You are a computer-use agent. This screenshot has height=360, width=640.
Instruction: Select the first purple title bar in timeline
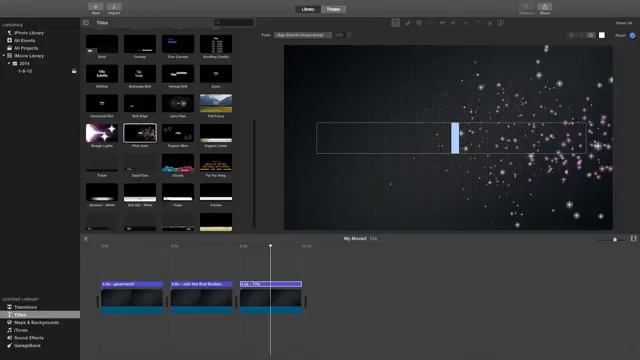132,284
